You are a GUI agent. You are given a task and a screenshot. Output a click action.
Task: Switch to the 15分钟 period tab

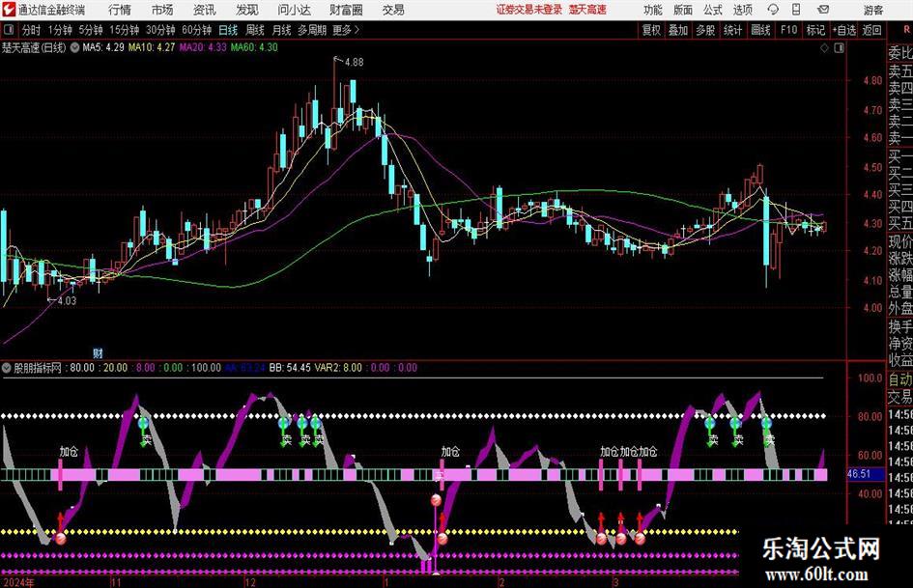[x=124, y=30]
